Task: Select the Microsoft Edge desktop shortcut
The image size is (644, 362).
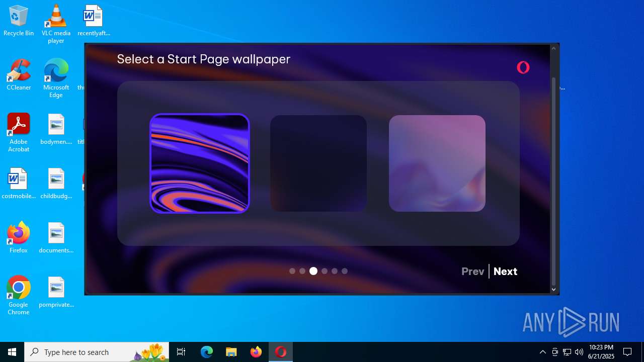Action: 56,78
